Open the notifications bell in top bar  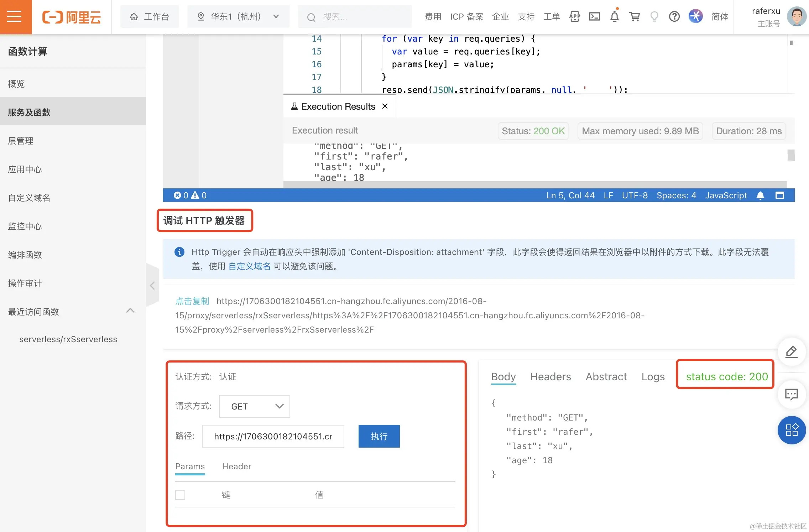pyautogui.click(x=614, y=16)
